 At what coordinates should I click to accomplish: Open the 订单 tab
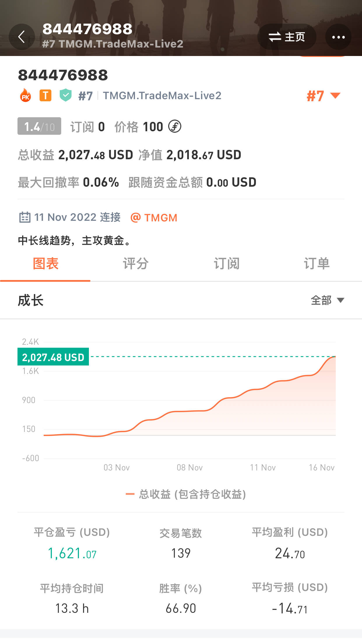[317, 263]
